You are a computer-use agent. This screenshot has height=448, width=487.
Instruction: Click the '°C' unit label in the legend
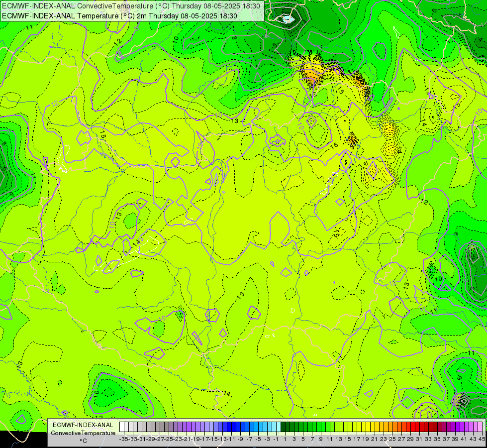click(83, 441)
